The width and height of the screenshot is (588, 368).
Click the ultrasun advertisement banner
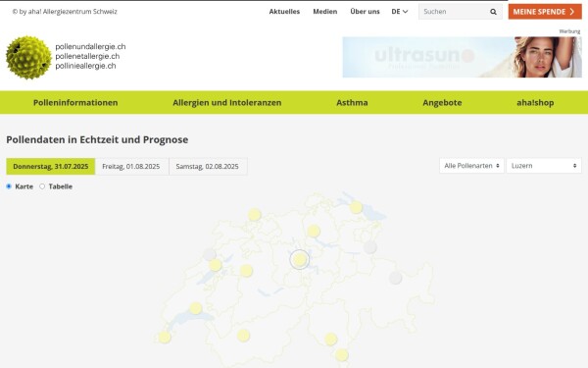tap(462, 57)
